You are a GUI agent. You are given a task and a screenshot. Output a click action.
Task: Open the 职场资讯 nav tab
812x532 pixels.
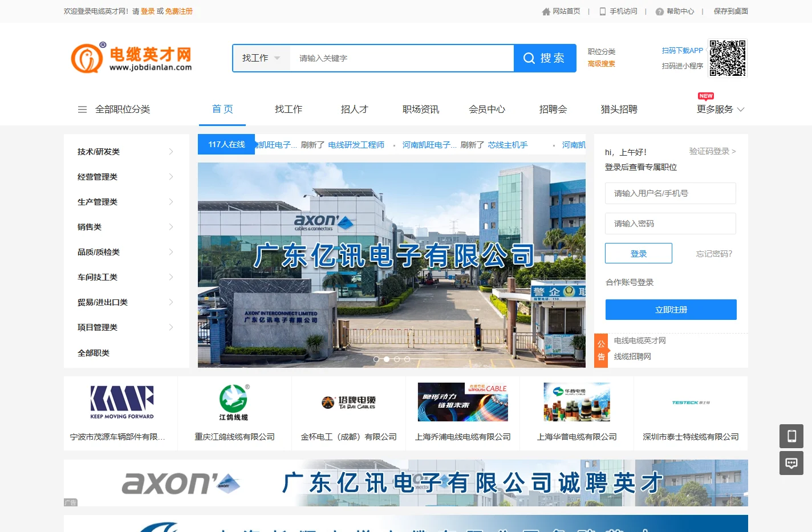[421, 109]
